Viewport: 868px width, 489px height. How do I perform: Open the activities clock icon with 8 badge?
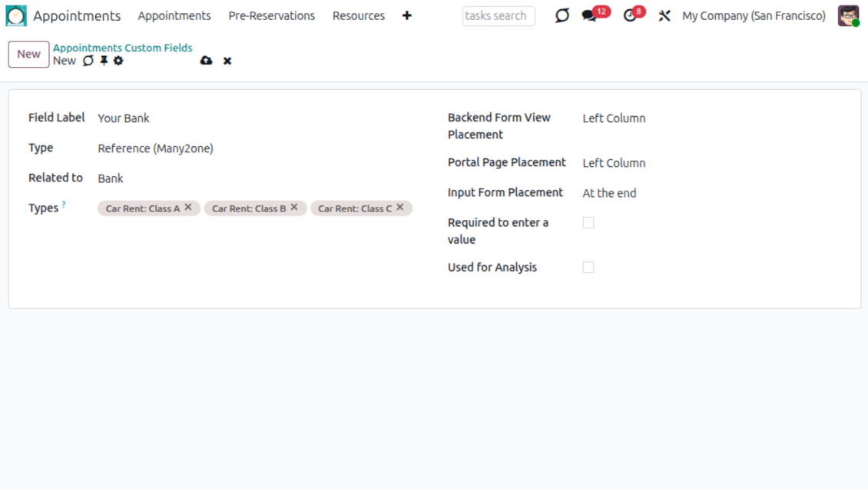(630, 16)
